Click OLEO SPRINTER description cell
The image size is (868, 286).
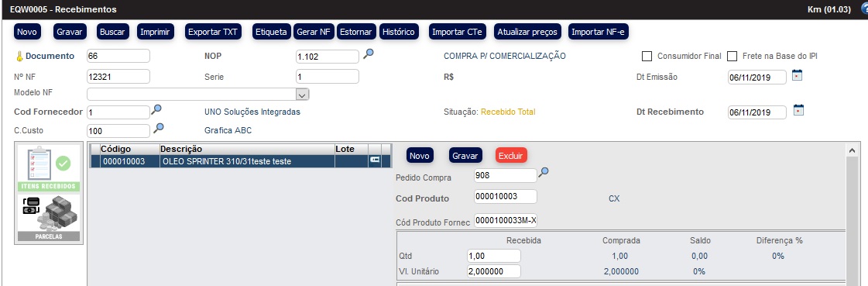pyautogui.click(x=247, y=160)
